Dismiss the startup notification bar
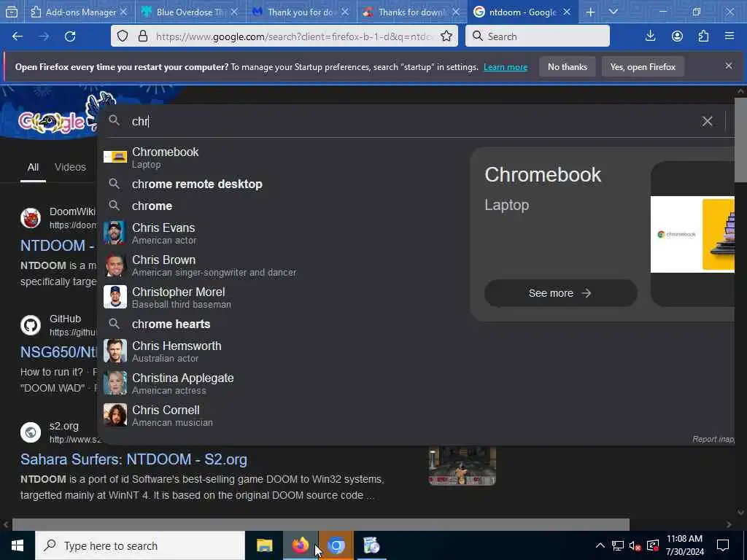Viewport: 747px width, 560px height. click(x=729, y=66)
